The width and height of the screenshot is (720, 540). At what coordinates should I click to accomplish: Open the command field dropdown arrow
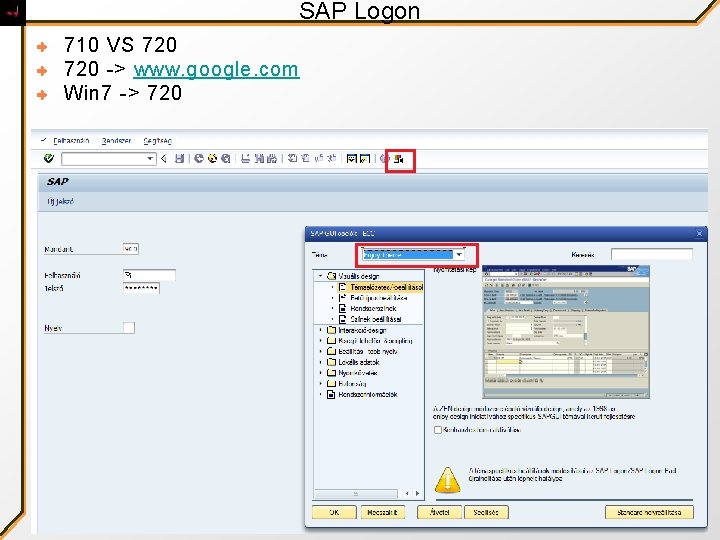point(150,159)
